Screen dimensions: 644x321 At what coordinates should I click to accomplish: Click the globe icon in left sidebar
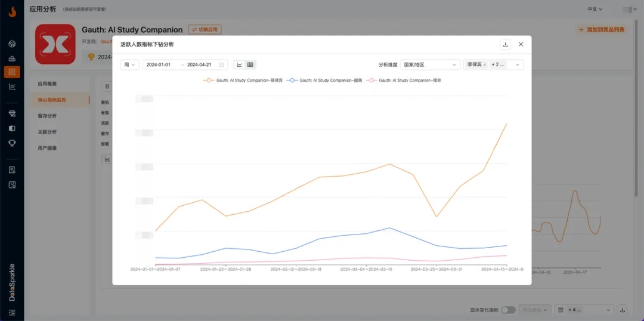pyautogui.click(x=12, y=44)
